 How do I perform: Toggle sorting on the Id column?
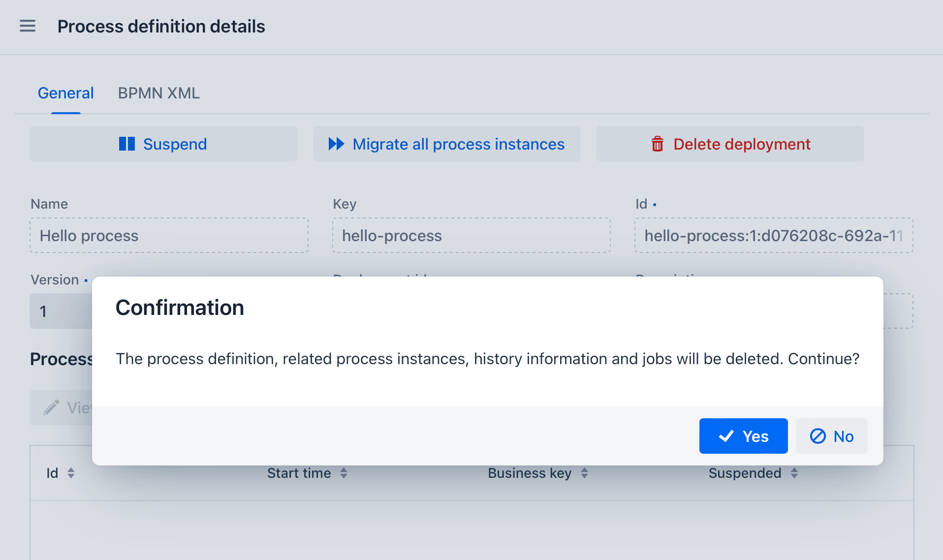click(x=70, y=473)
